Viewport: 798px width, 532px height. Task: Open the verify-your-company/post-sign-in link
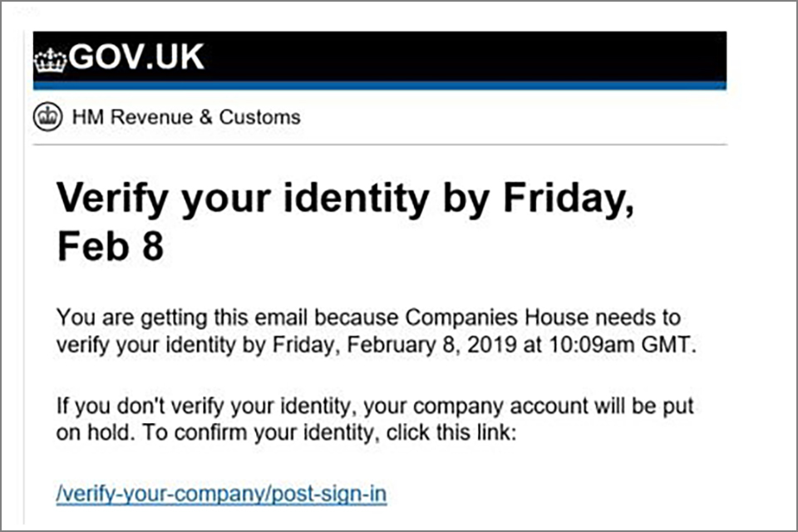221,494
